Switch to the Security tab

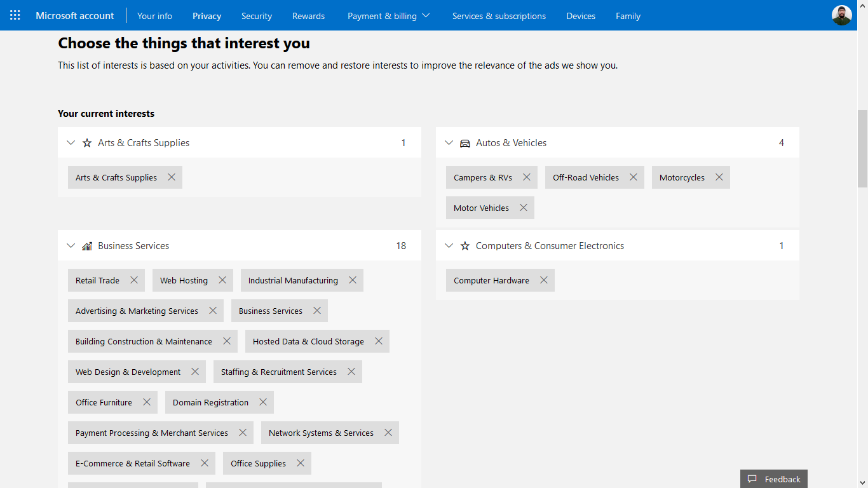pyautogui.click(x=257, y=16)
